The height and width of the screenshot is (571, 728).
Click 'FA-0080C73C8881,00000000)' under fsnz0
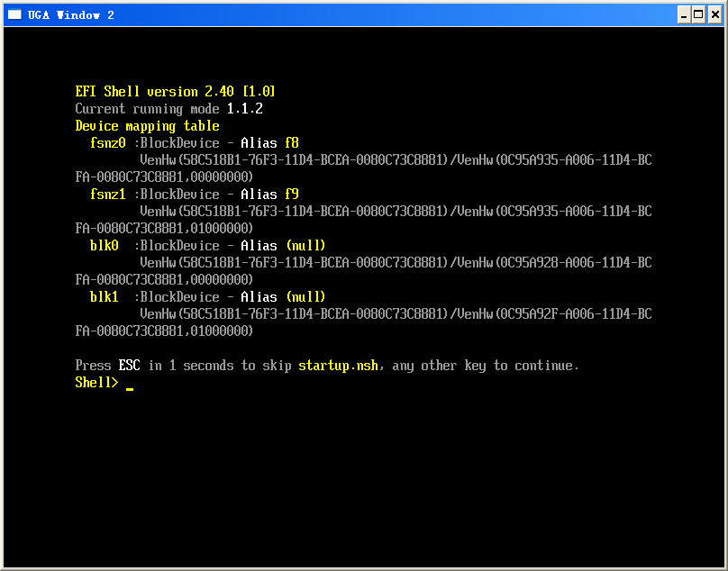[x=164, y=177]
